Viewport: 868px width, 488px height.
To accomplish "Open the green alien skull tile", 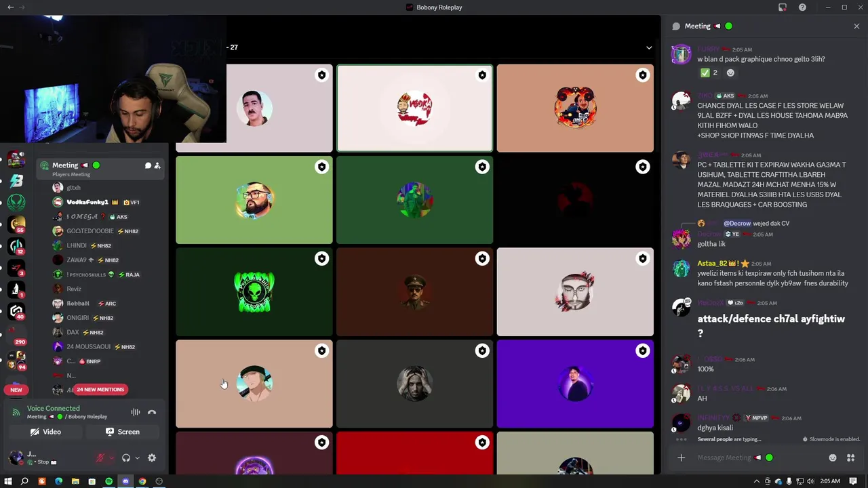I will tap(254, 292).
